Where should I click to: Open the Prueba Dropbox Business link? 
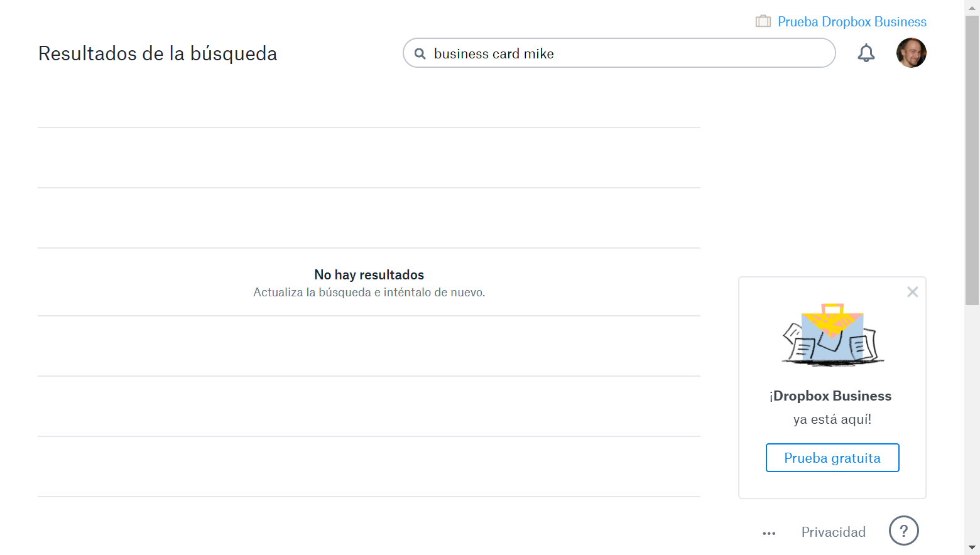pyautogui.click(x=852, y=22)
